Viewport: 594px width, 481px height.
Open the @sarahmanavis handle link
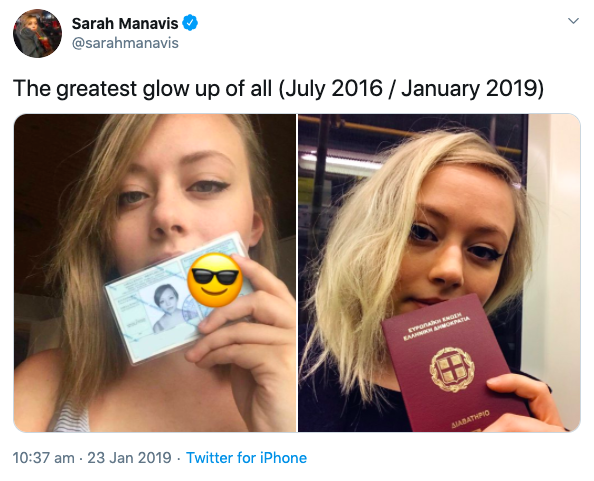click(125, 43)
